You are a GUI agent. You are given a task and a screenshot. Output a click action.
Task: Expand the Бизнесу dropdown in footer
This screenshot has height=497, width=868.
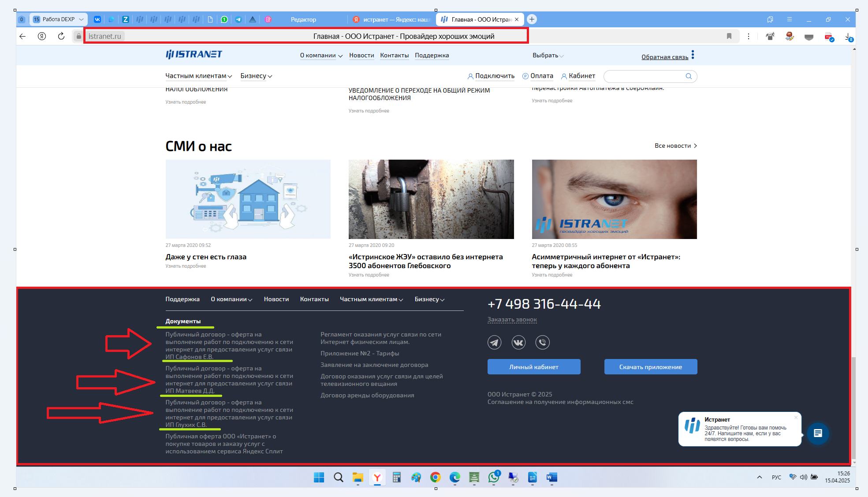[x=429, y=299]
